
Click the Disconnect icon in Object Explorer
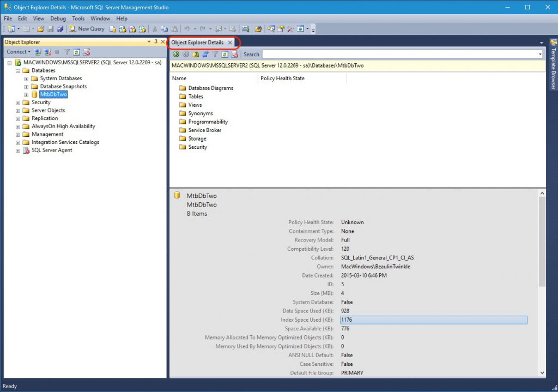click(x=48, y=52)
